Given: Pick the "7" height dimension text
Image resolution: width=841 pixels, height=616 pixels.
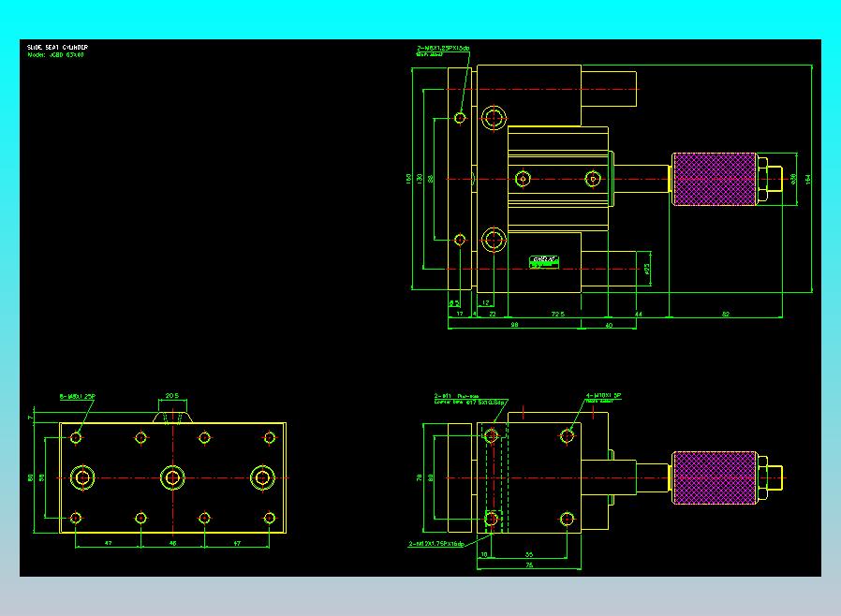Looking at the screenshot, I should (30, 418).
